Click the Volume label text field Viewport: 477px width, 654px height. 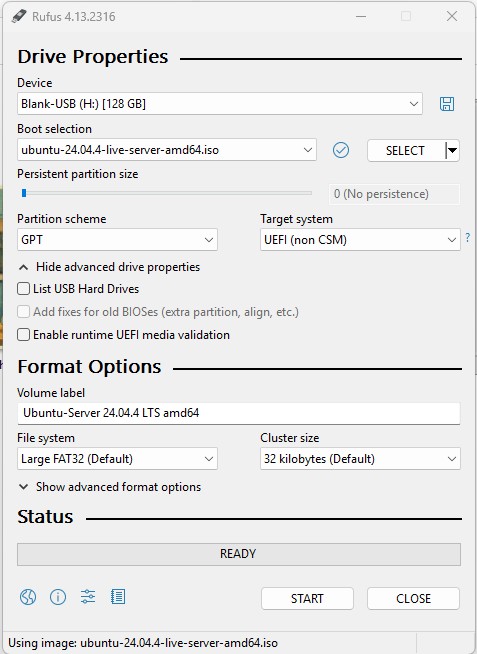click(238, 413)
